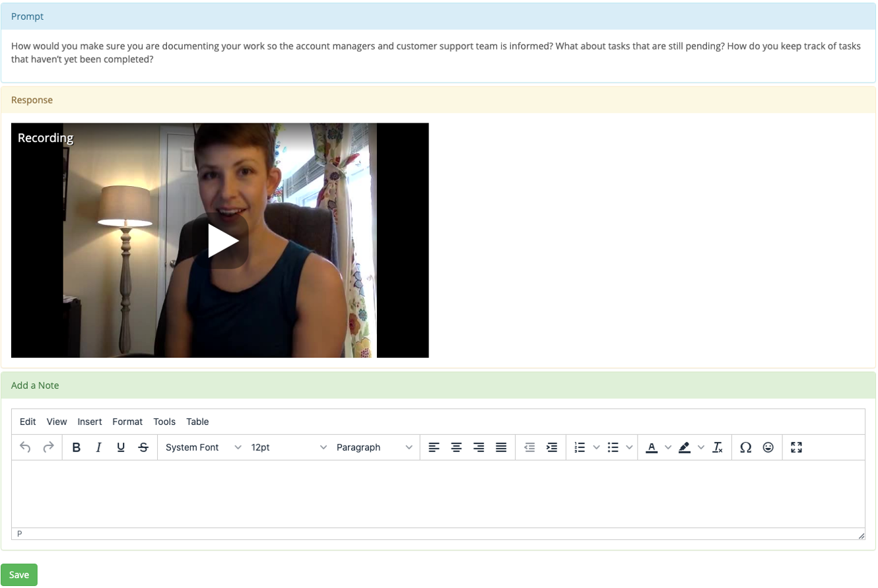This screenshot has width=878, height=588.
Task: Expand numbered list style options
Action: [596, 447]
